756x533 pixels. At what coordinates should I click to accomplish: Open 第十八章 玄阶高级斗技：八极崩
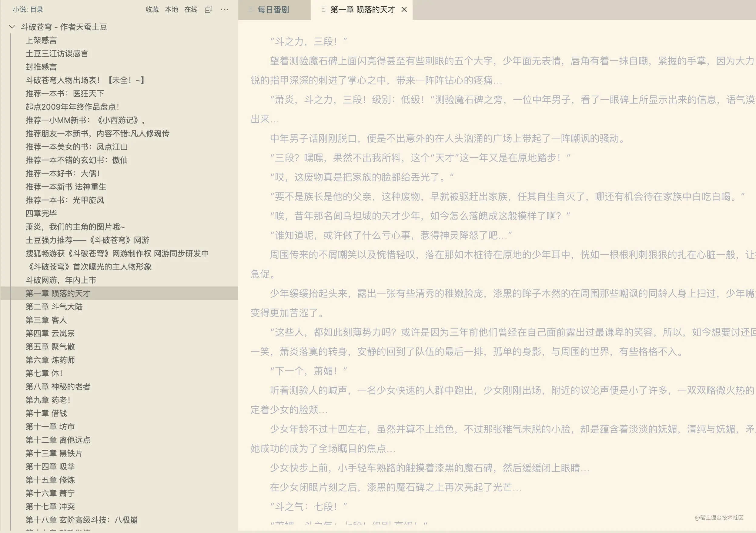(x=82, y=520)
